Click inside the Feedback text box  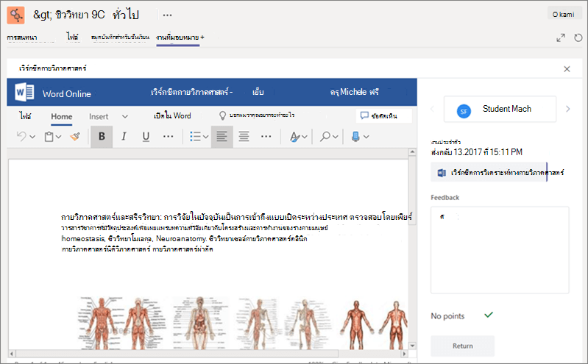click(x=500, y=250)
